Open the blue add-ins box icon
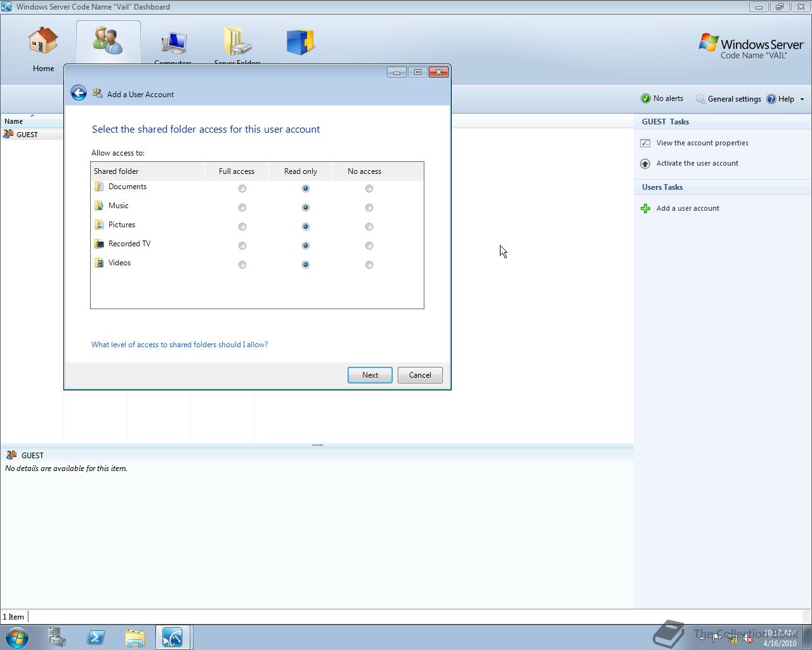Image resolution: width=812 pixels, height=650 pixels. 301,42
